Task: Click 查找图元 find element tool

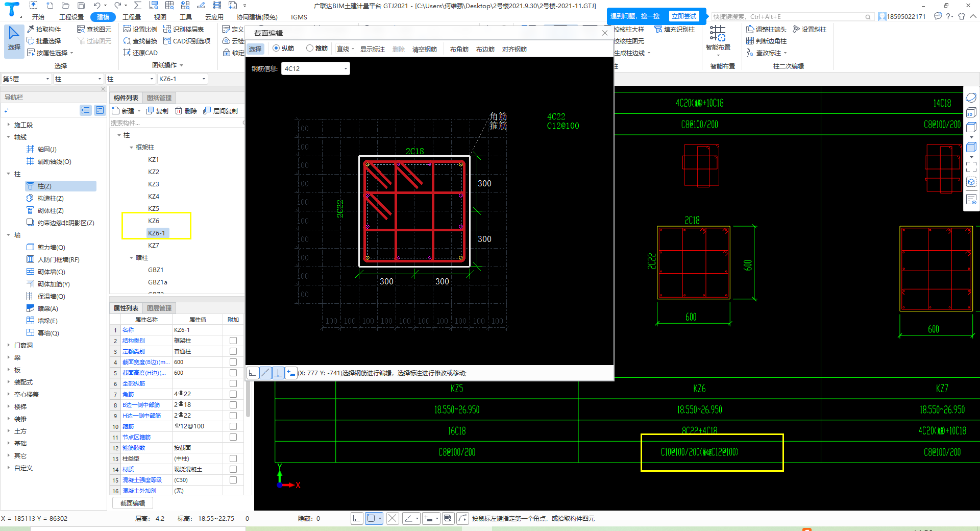Action: 94,29
